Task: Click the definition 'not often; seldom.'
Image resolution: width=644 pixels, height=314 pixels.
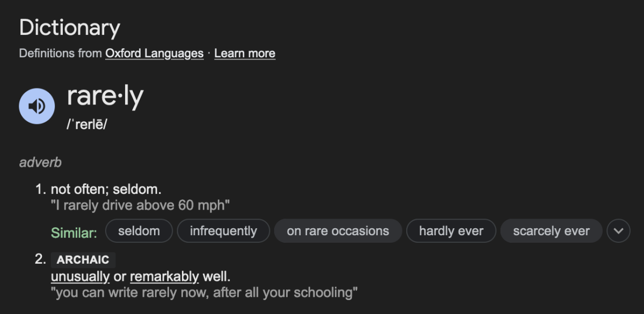Action: (x=106, y=189)
